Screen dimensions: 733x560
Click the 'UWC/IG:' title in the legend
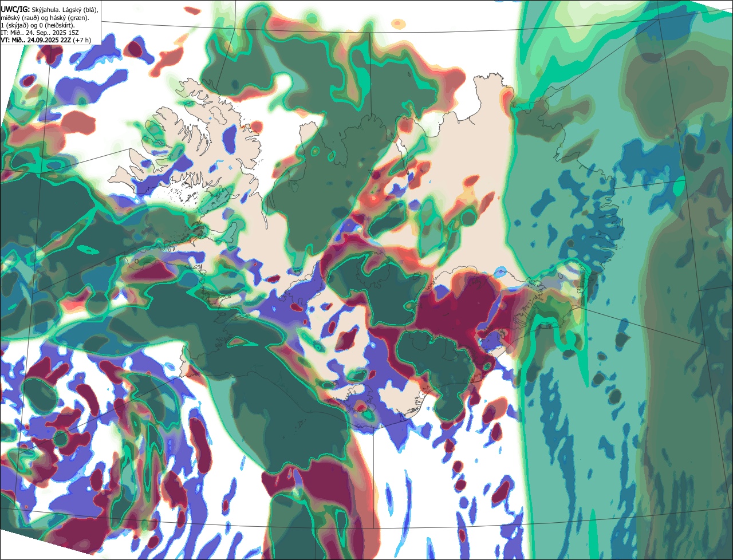(x=15, y=9)
